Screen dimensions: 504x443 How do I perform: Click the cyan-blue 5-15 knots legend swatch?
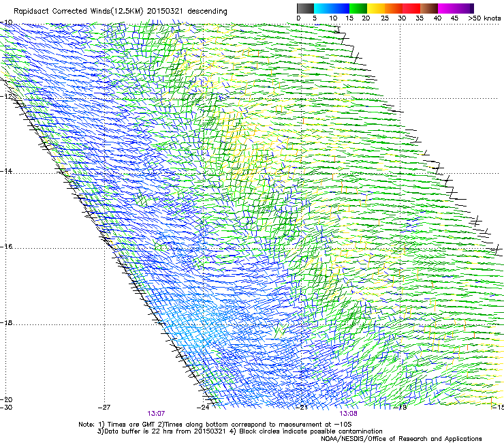point(332,8)
